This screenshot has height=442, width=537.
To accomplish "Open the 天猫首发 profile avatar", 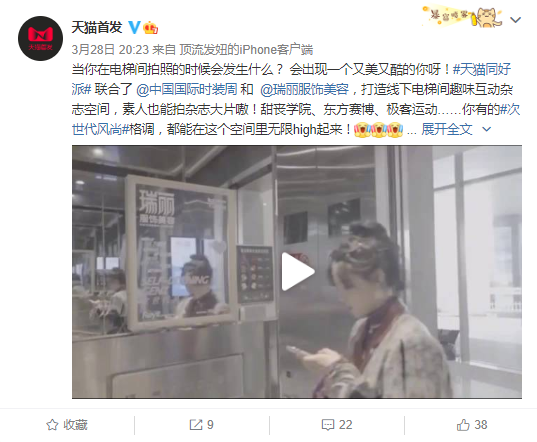I will 40,38.
